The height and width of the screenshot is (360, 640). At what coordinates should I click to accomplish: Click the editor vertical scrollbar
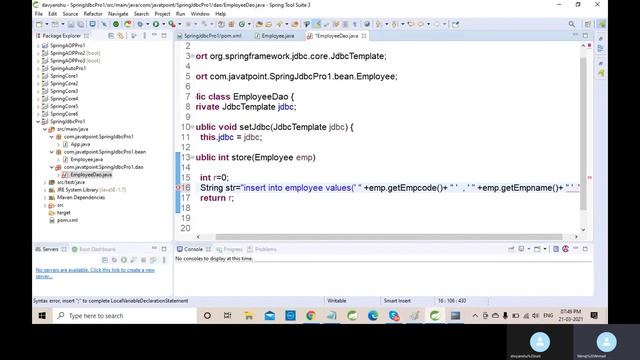[583, 134]
